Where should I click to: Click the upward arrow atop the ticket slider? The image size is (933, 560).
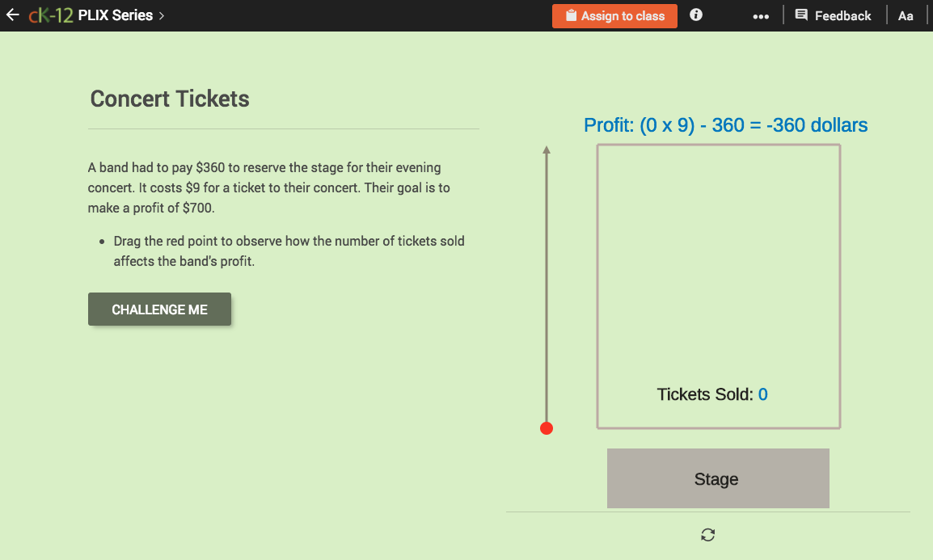point(547,149)
